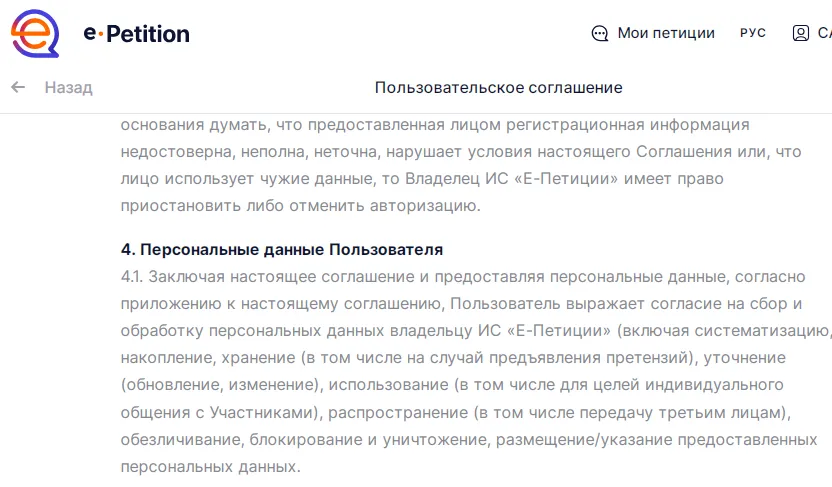Click the e-Petition wordmark text
This screenshot has width=832, height=487.
coord(136,33)
